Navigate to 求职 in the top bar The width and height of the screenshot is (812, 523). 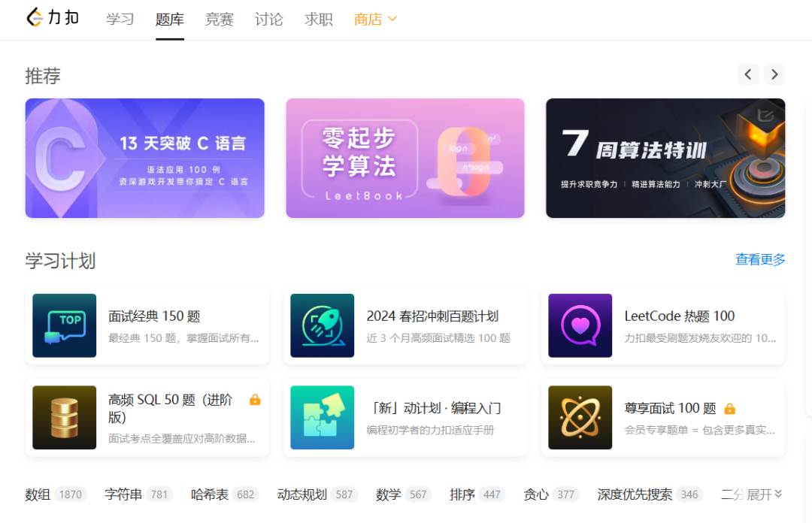(x=319, y=19)
